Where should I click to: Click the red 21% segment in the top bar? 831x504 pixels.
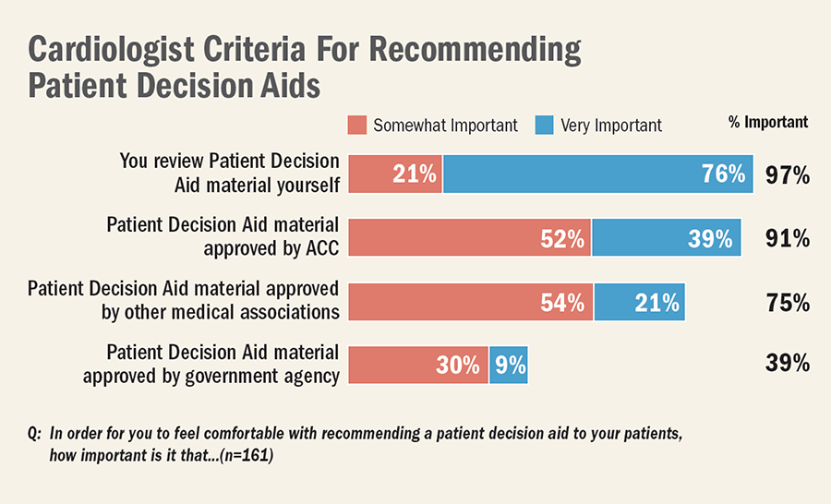pyautogui.click(x=395, y=174)
